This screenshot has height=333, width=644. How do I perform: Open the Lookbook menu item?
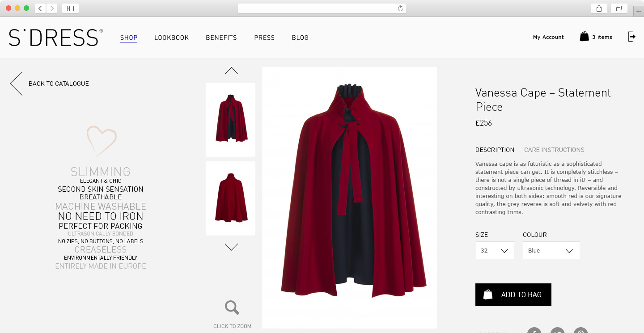point(172,38)
